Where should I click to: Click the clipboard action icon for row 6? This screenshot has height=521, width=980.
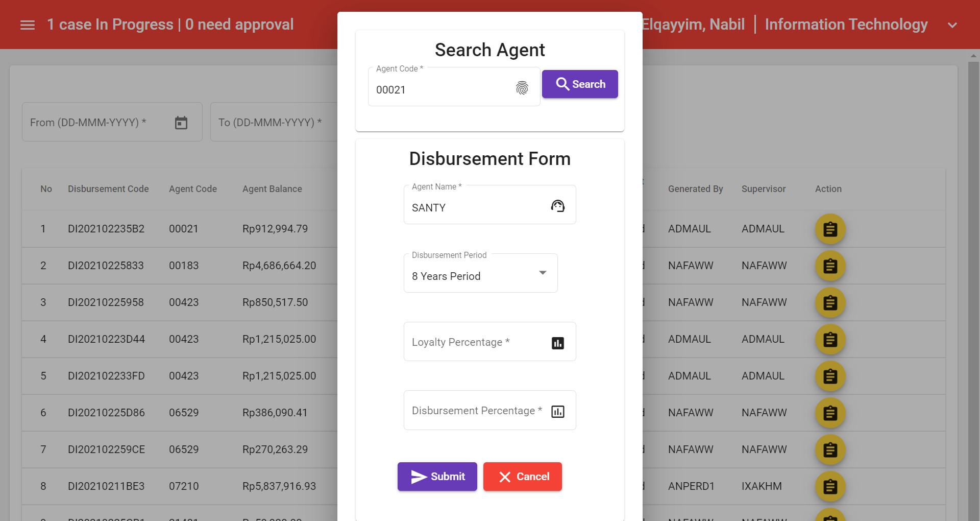tap(830, 413)
